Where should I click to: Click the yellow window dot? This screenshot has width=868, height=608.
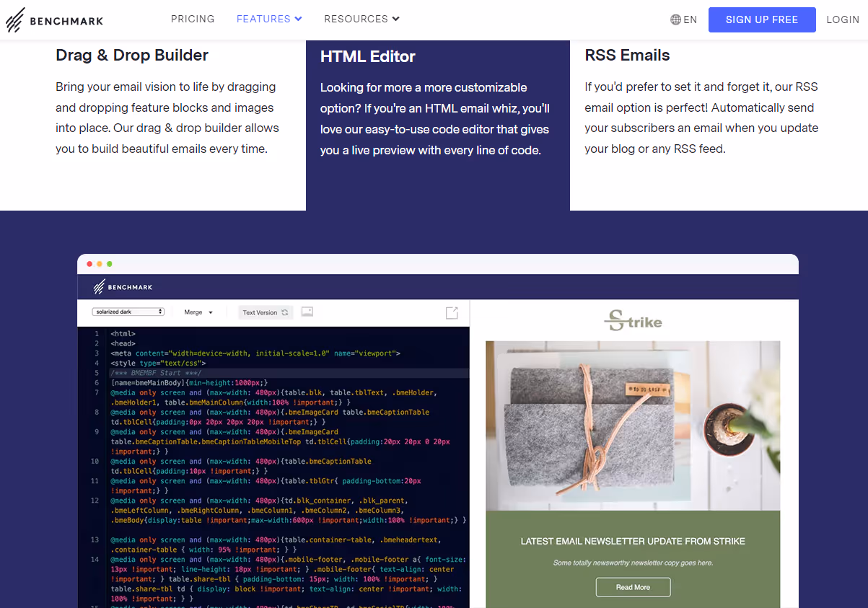point(100,264)
